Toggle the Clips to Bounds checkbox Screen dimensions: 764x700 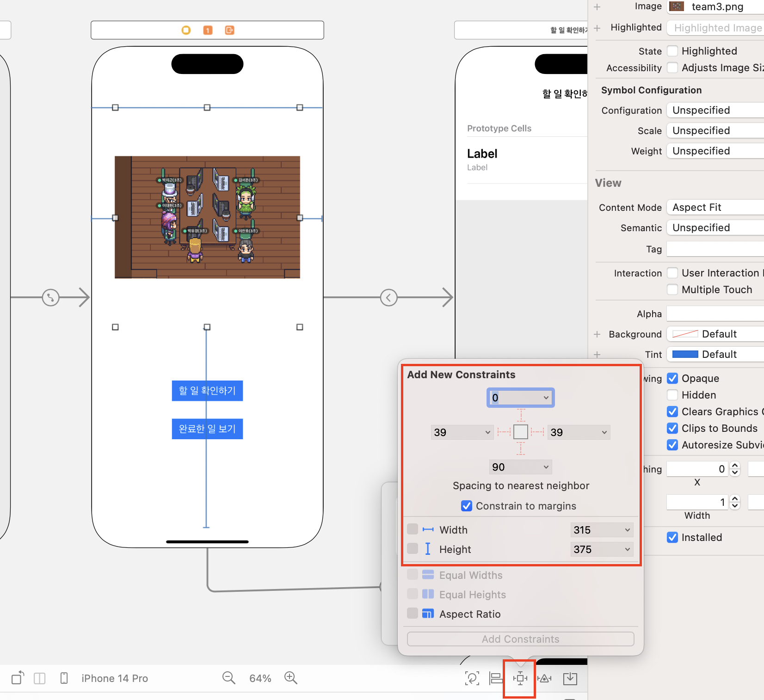672,428
